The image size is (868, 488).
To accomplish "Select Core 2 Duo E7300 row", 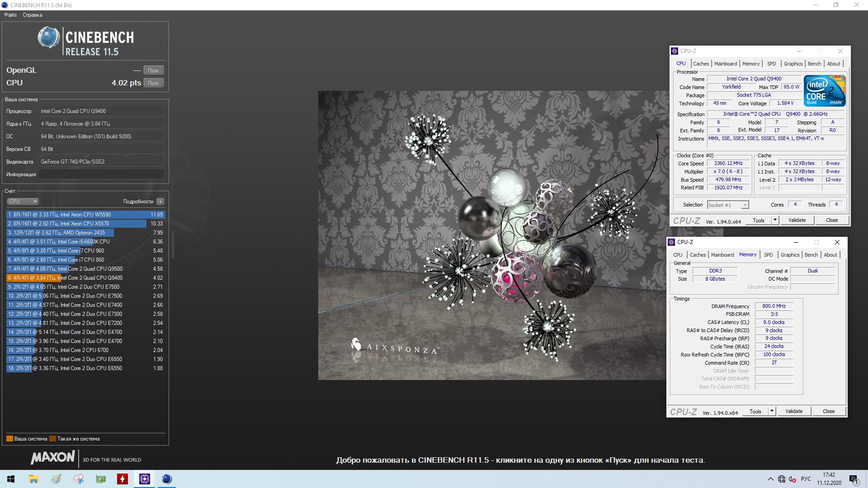I will click(85, 314).
